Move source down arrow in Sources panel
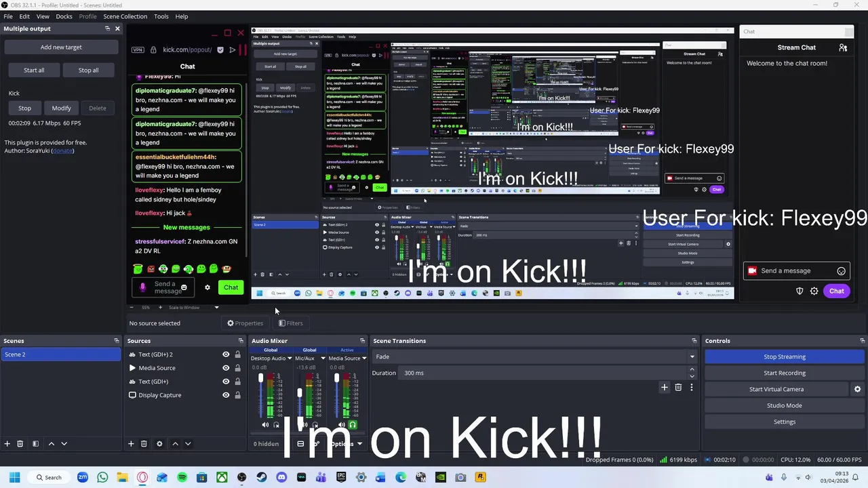 pyautogui.click(x=188, y=444)
